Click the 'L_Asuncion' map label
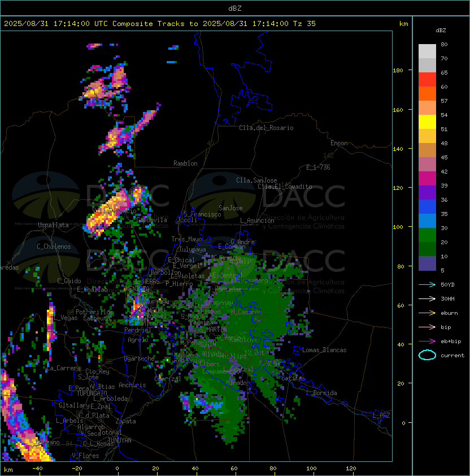This screenshot has height=476, width=470. tap(257, 220)
